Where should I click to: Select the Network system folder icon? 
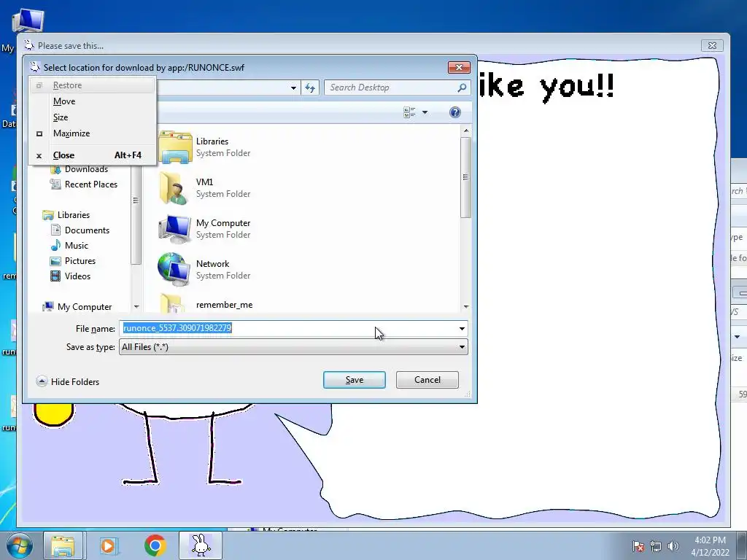tap(174, 270)
